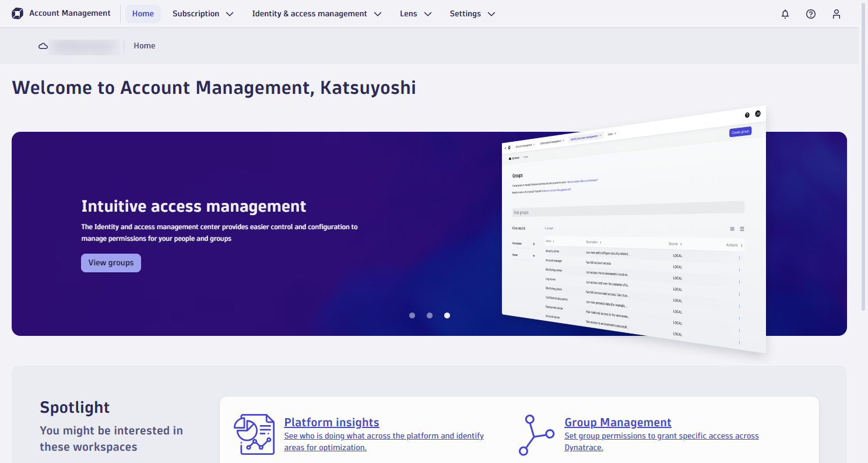Expand the Lens chevron arrow
868x463 pixels.
[x=428, y=14]
